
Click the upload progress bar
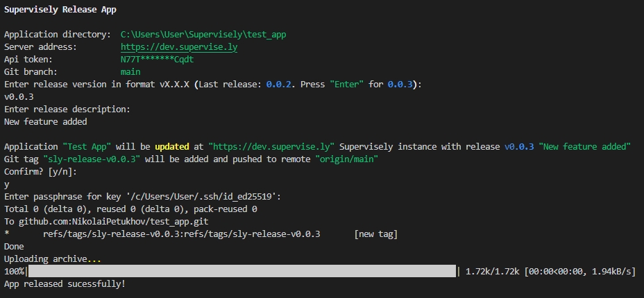pos(241,271)
